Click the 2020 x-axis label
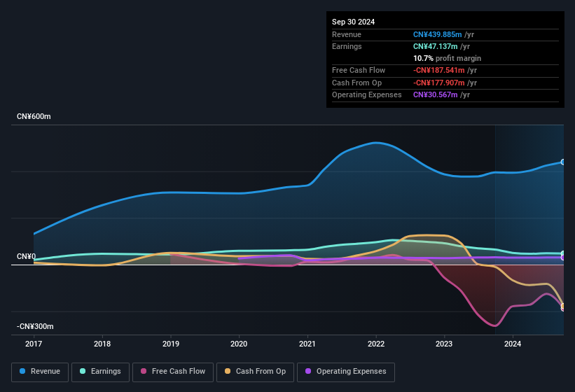Image resolution: width=575 pixels, height=392 pixels. [239, 344]
